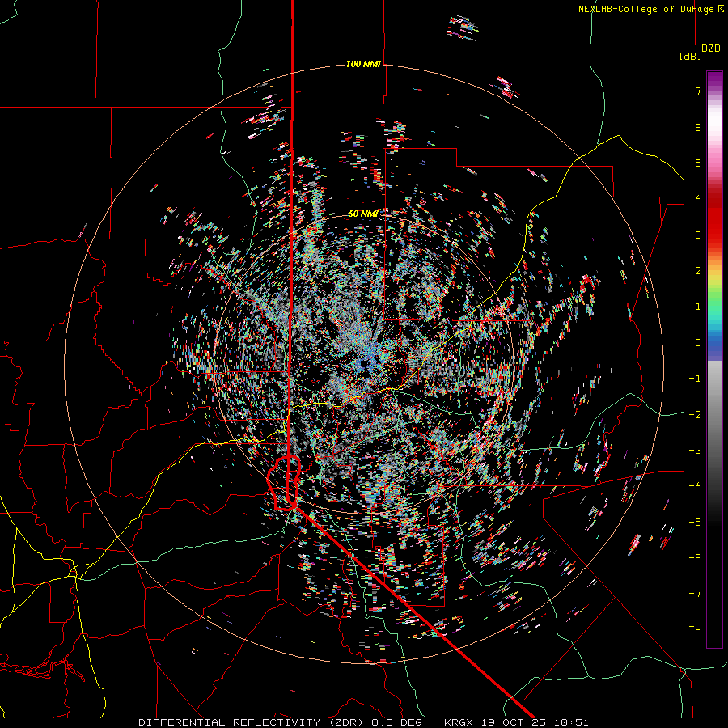Select the 7 dB tick label
Viewport: 728px width, 728px height.
click(x=698, y=91)
